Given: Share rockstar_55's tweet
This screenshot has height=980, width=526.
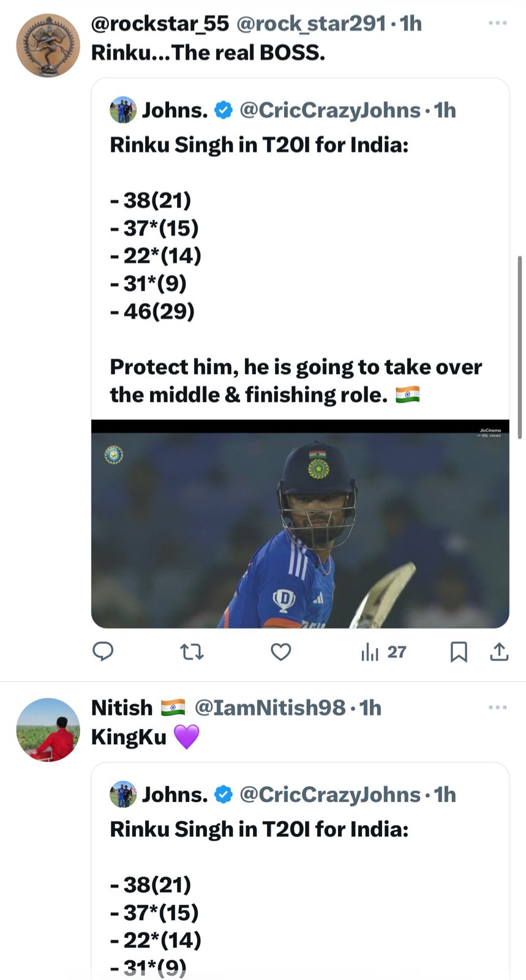Looking at the screenshot, I should (499, 652).
